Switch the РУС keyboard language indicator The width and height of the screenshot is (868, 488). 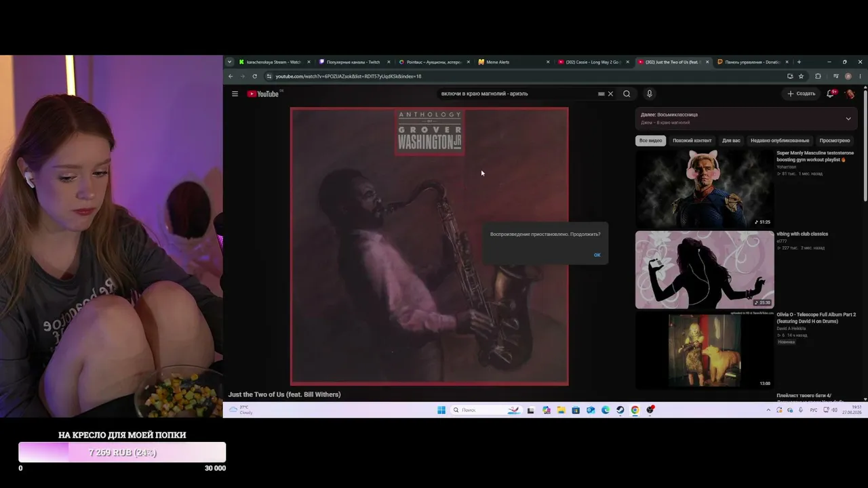[814, 409]
